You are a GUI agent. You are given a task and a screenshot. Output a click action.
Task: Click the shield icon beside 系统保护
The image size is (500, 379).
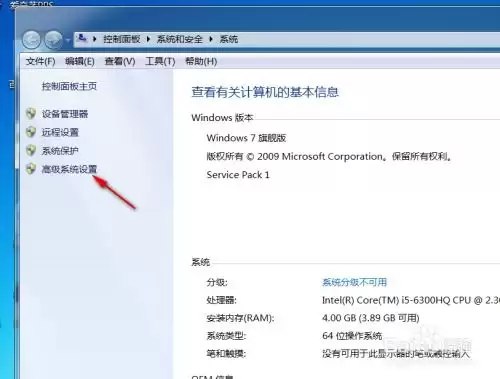click(31, 150)
